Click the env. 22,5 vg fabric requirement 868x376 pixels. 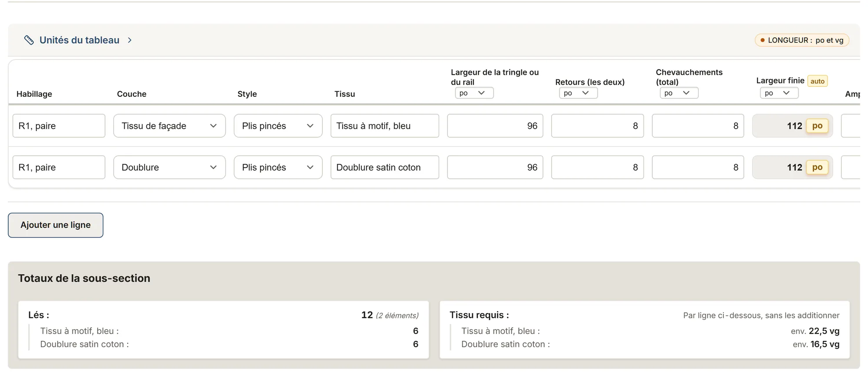815,331
